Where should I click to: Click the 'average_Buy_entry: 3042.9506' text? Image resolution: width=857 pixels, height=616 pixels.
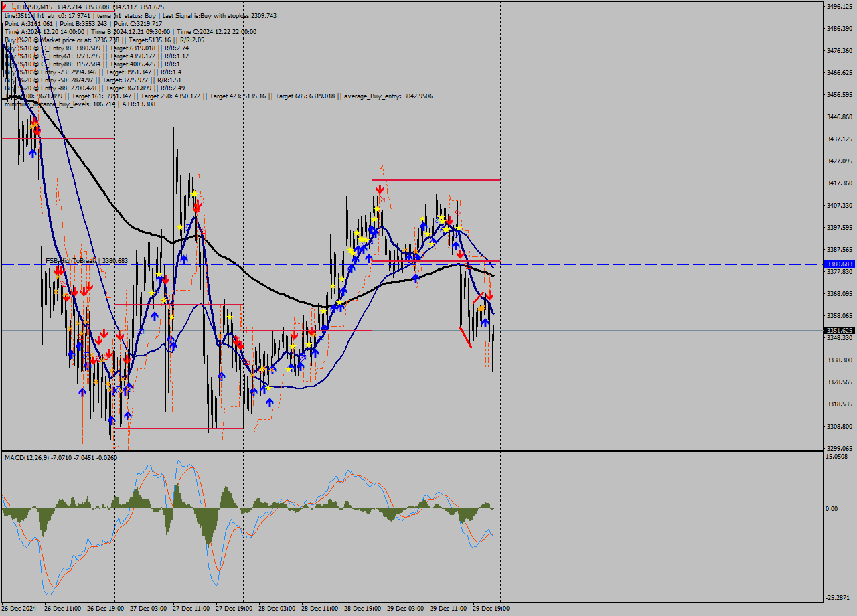(390, 96)
